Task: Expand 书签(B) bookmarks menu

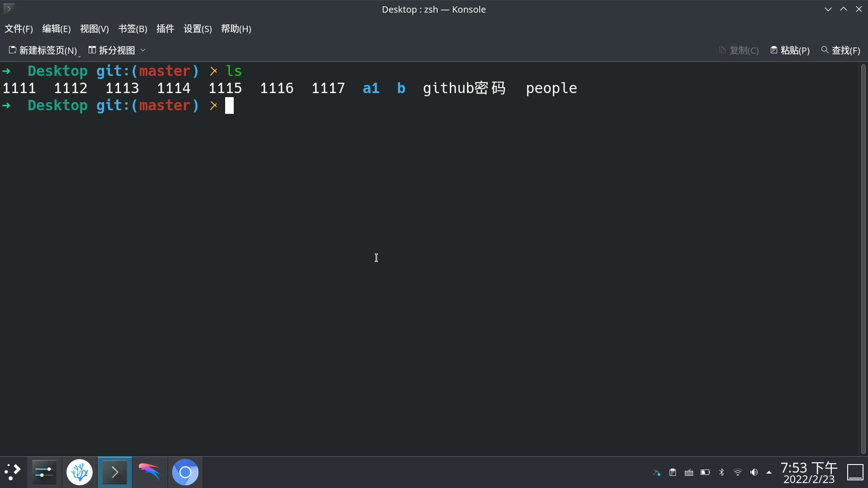Action: click(132, 28)
